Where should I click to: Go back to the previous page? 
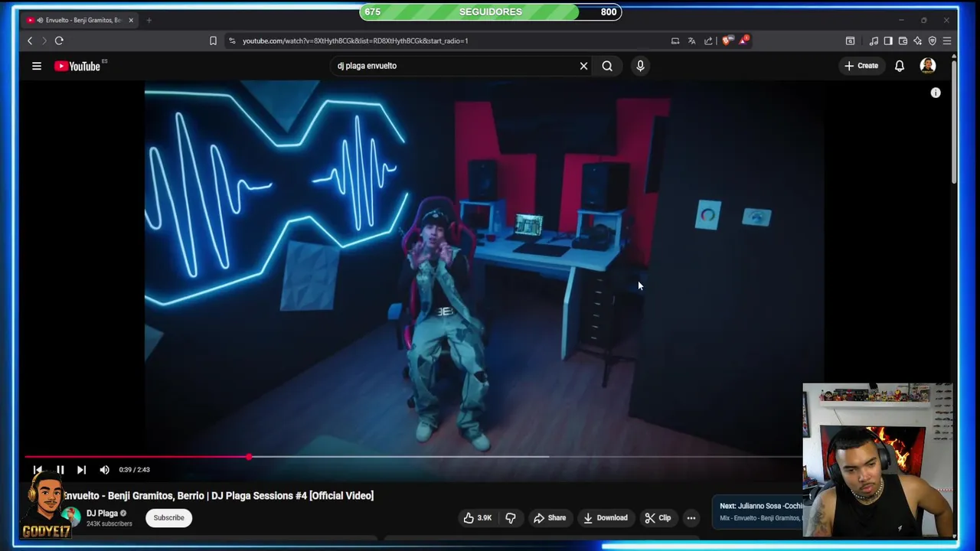pos(30,41)
